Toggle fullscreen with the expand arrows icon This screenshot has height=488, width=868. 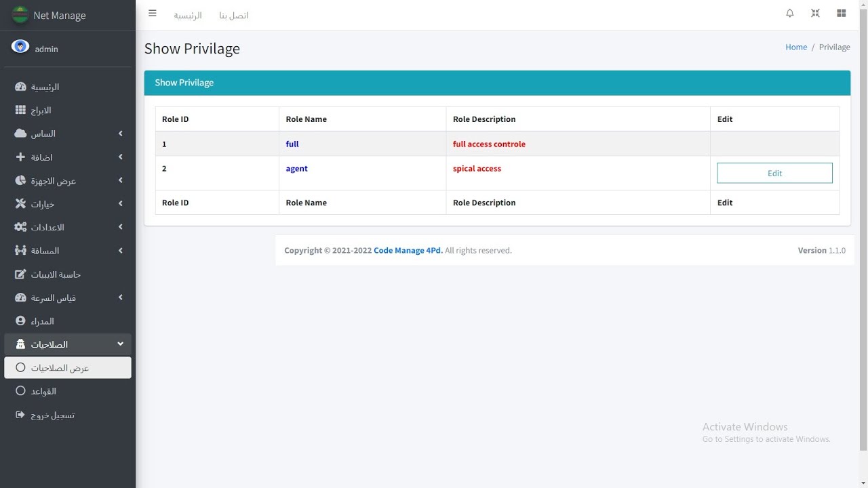point(815,14)
